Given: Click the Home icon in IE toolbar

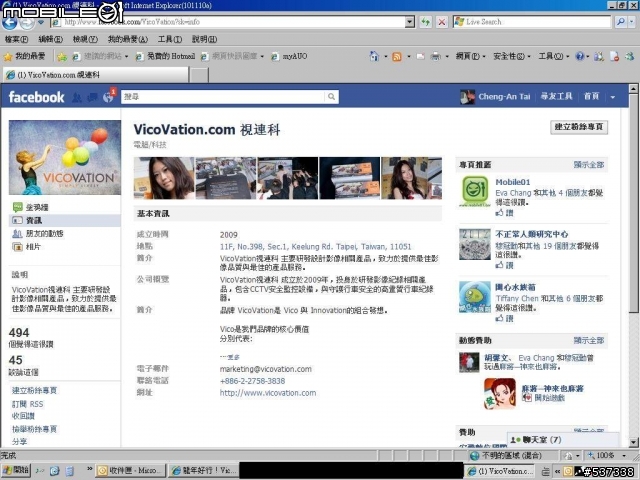Looking at the screenshot, I should [x=374, y=56].
